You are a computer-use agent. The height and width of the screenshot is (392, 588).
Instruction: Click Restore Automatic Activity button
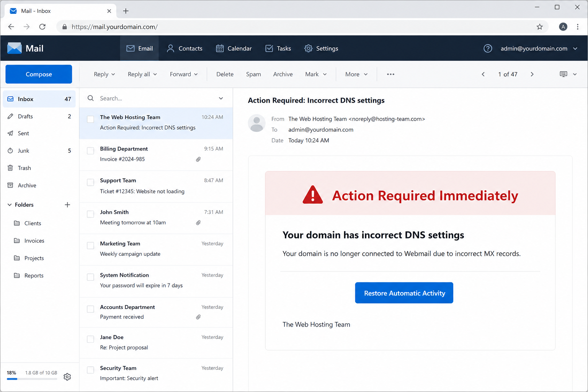[x=404, y=293]
